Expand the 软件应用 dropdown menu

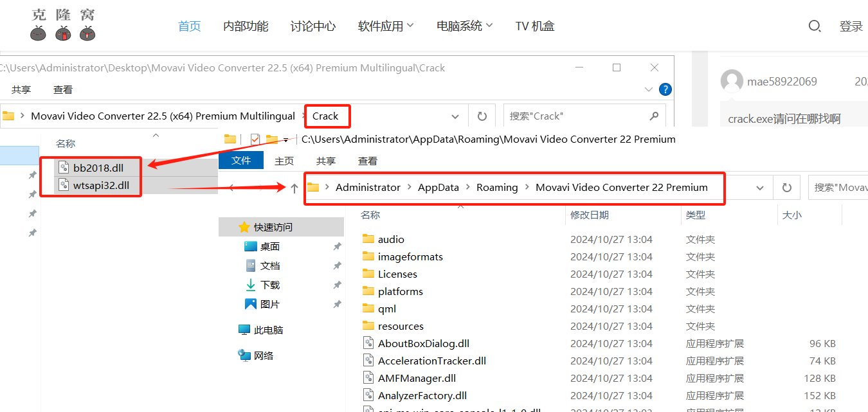pos(386,26)
